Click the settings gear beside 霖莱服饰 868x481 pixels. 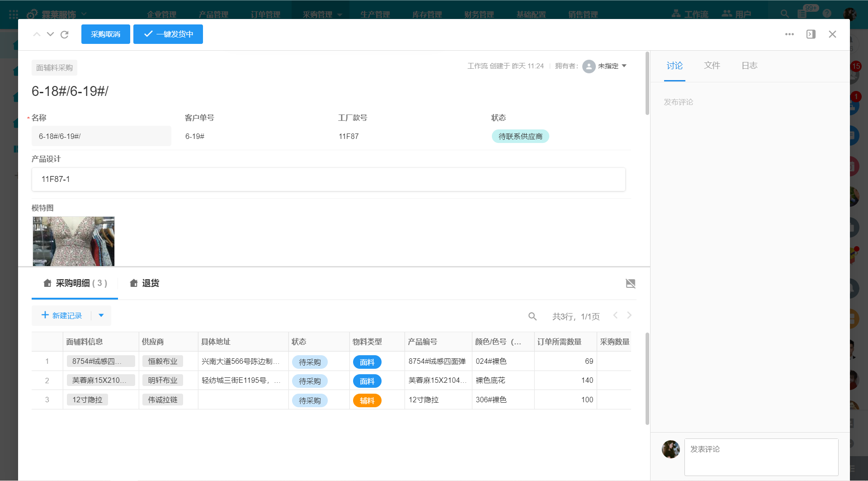[32, 14]
